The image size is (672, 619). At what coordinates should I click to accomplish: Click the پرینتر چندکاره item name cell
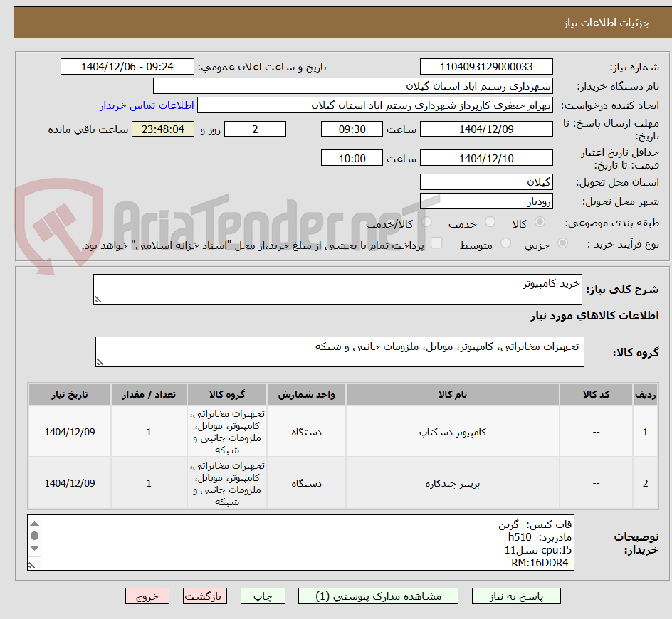[x=453, y=483]
